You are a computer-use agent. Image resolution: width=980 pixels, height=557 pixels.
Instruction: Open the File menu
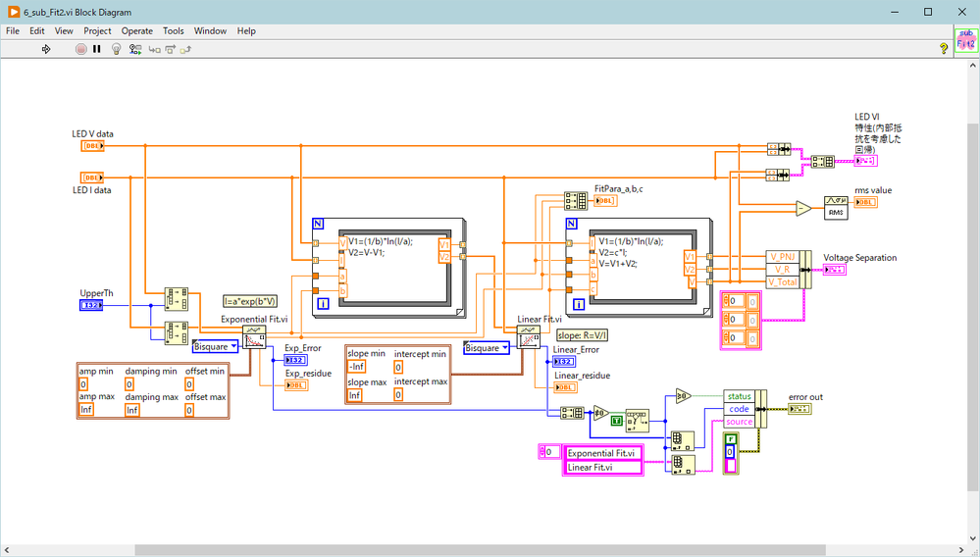(13, 30)
